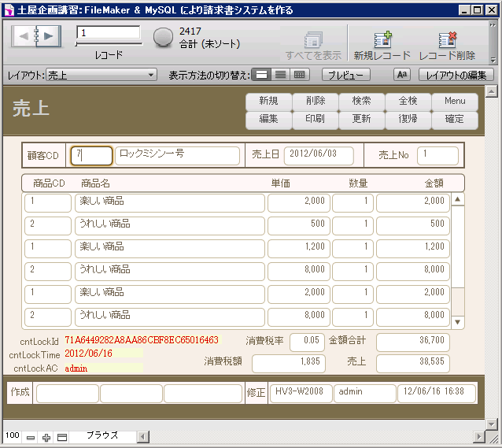Click the 印刷 button
Image resolution: width=502 pixels, height=448 pixels.
316,120
